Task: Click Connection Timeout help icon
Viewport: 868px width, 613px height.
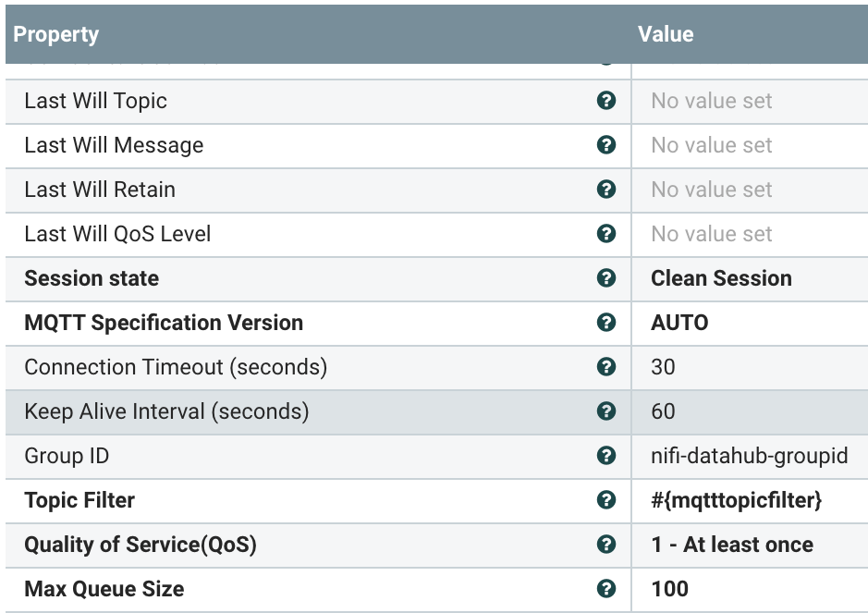Action: [606, 367]
